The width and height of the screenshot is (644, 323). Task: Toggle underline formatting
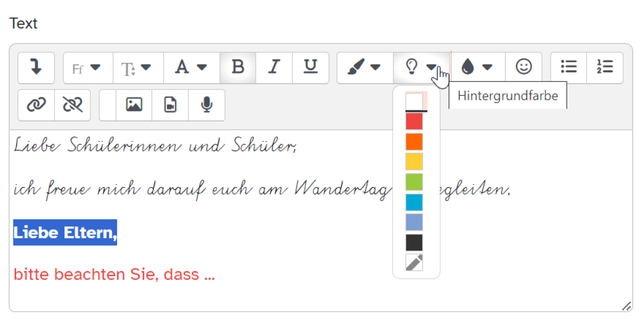[x=310, y=68]
